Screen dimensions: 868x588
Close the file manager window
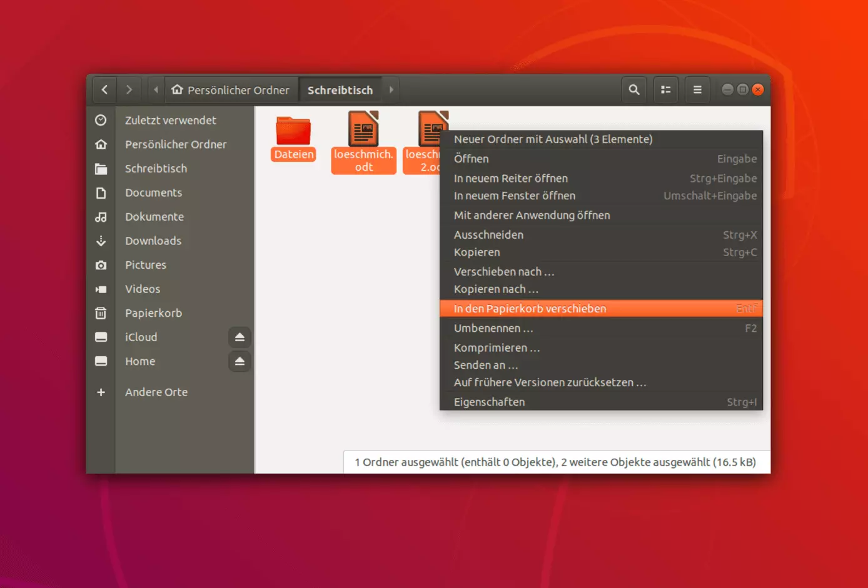(x=758, y=89)
